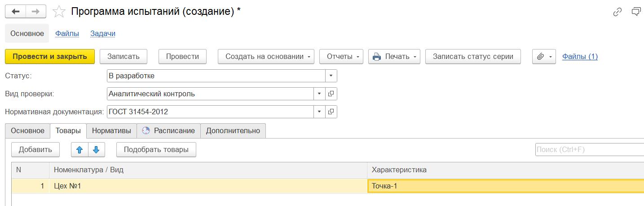644x206 pixels.
Task: Move row up with blue arrow
Action: (x=79, y=150)
